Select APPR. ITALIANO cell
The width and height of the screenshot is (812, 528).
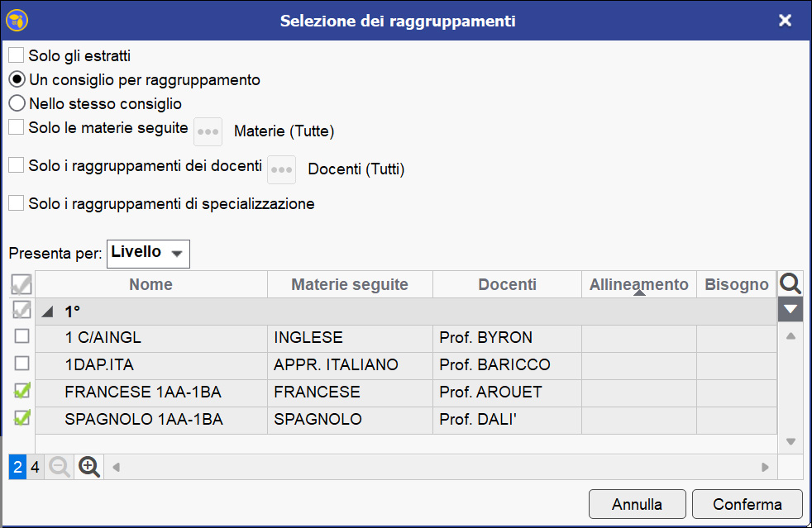(x=350, y=365)
